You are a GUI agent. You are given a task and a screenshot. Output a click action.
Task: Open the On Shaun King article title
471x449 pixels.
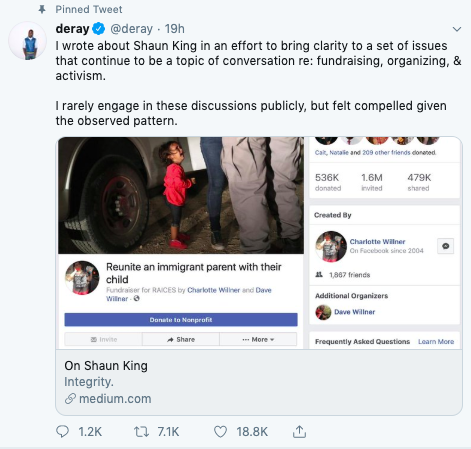pos(106,366)
